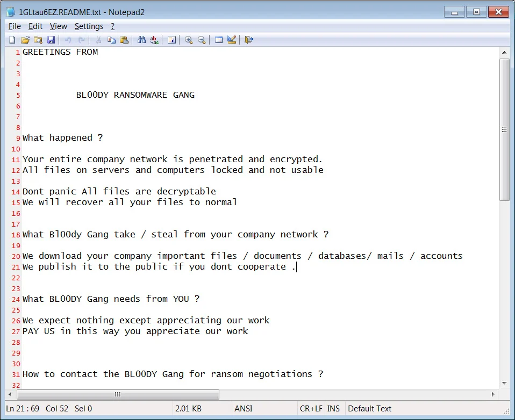The height and width of the screenshot is (420, 515).
Task: Click line number 10 in the margin
Action: click(16, 149)
